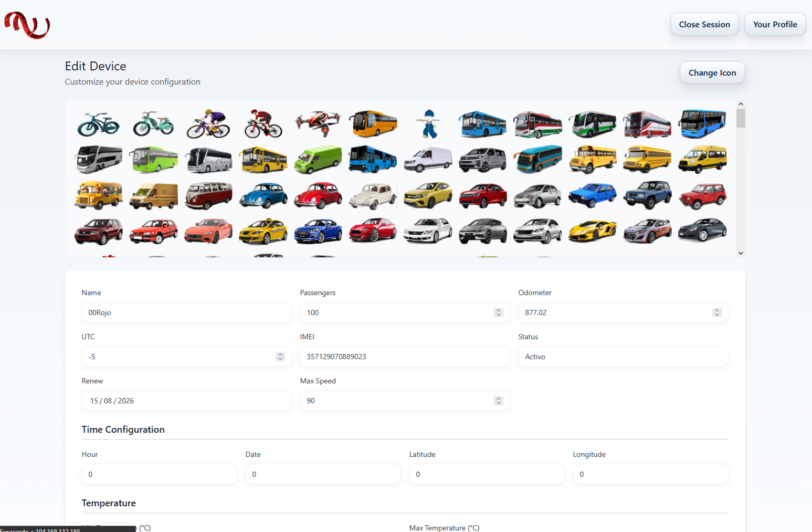Select the white sedan icon
The image size is (812, 532).
click(428, 232)
